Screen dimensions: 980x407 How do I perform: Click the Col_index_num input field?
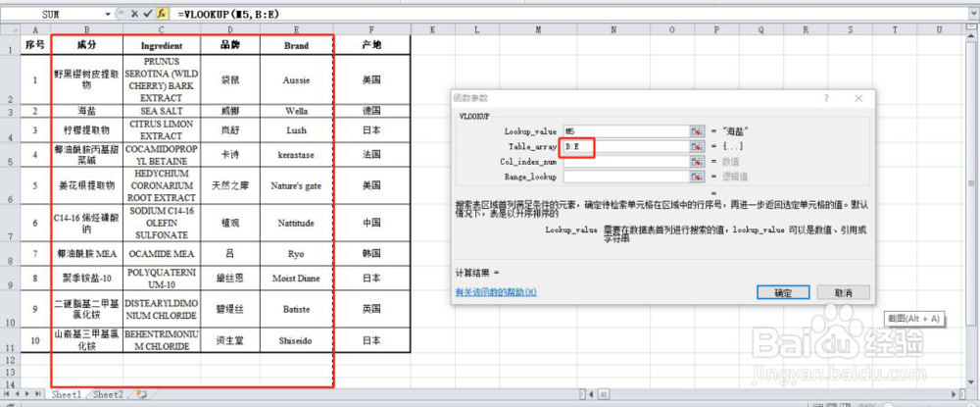point(625,161)
